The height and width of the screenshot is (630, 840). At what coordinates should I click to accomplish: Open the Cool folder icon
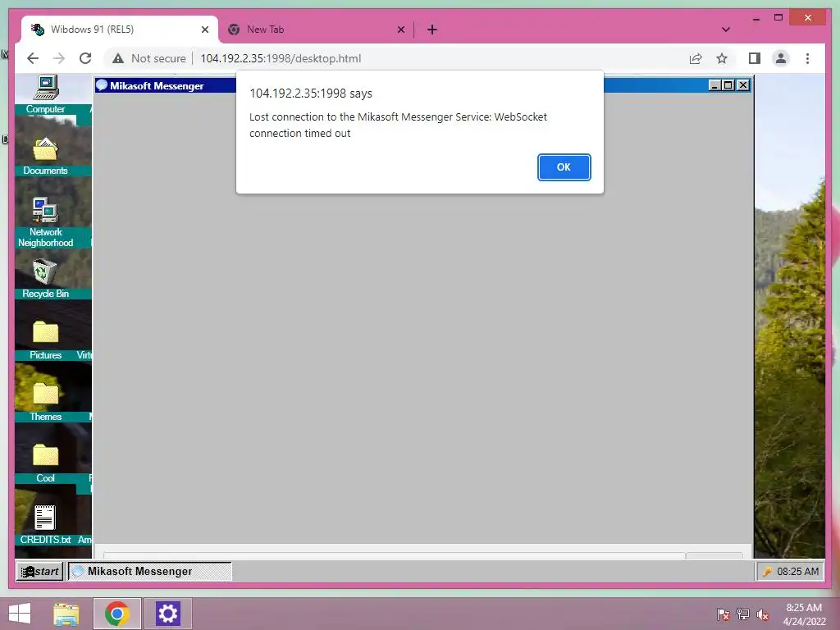46,463
